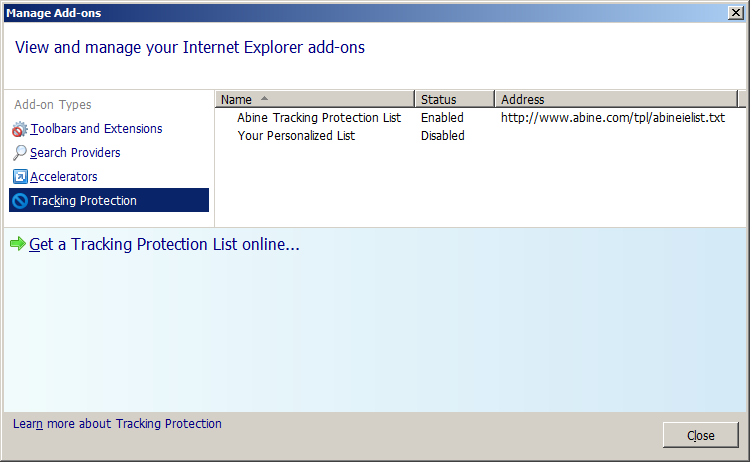Viewport: 750px width, 462px height.
Task: Click the green arrow beside Get a List
Action: coord(18,244)
